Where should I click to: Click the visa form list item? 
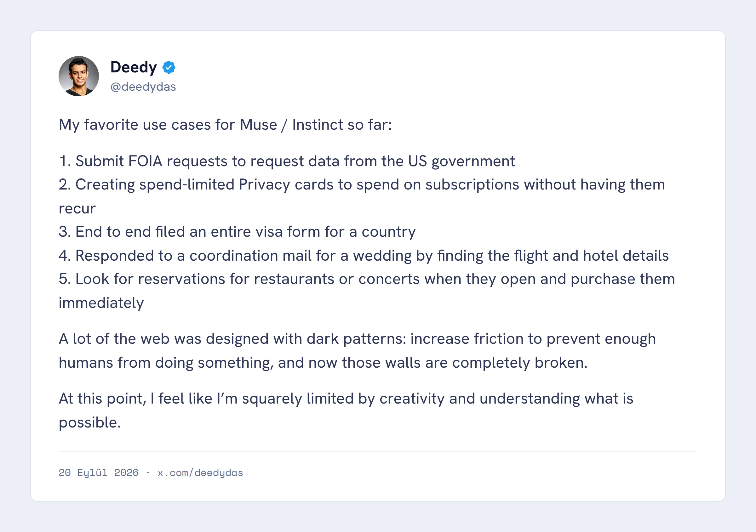pyautogui.click(x=237, y=232)
